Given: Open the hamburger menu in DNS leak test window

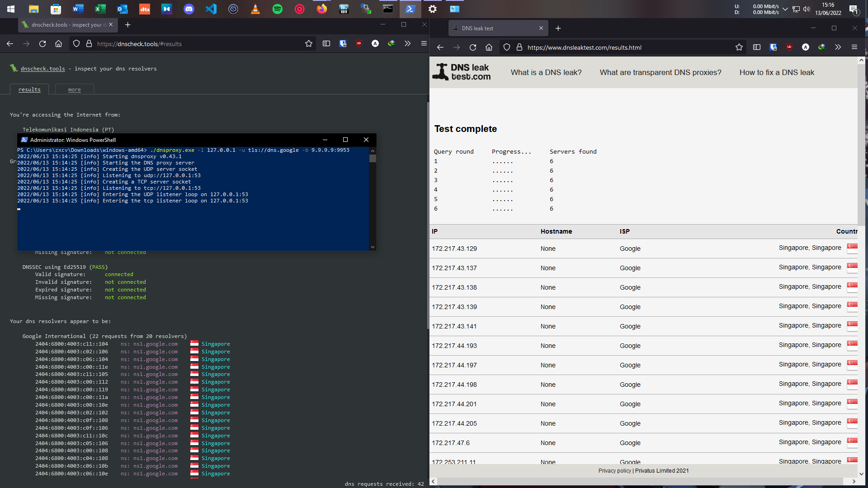Looking at the screenshot, I should pyautogui.click(x=854, y=47).
